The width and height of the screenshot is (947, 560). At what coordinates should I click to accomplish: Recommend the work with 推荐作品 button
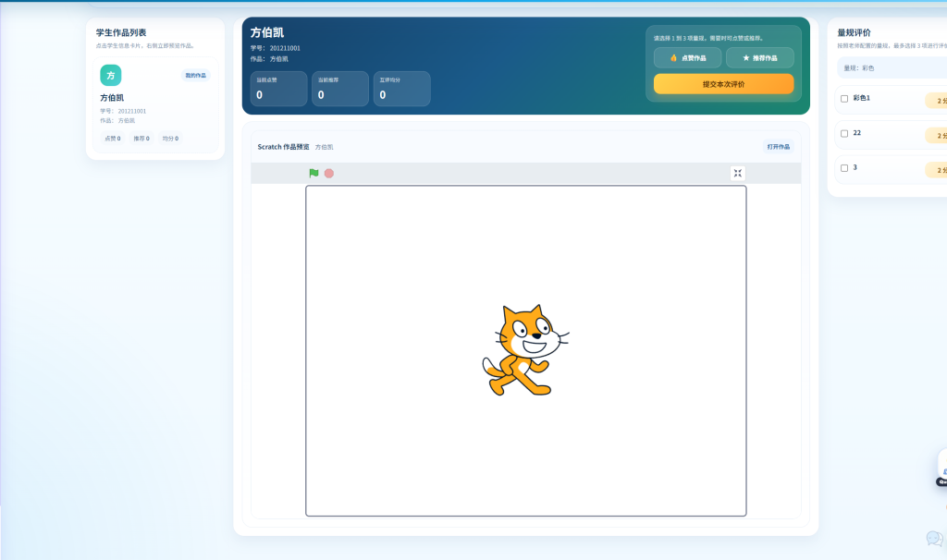[760, 58]
